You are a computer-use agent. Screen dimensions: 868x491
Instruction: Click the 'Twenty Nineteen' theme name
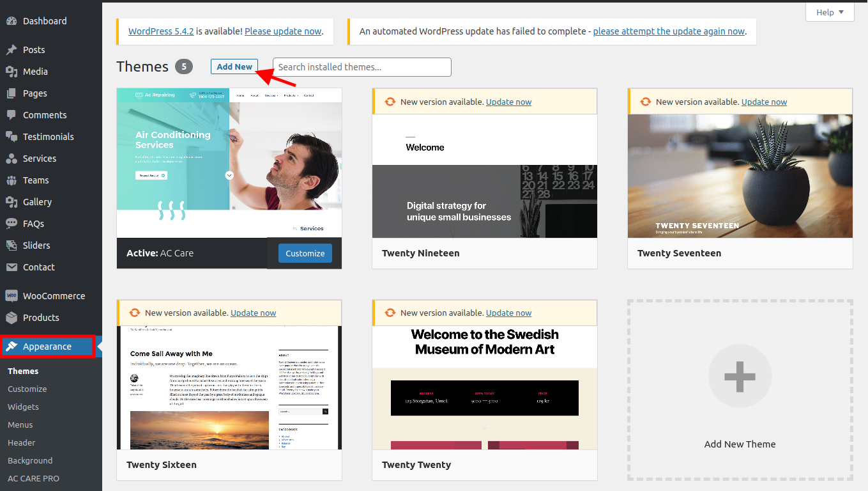(421, 253)
